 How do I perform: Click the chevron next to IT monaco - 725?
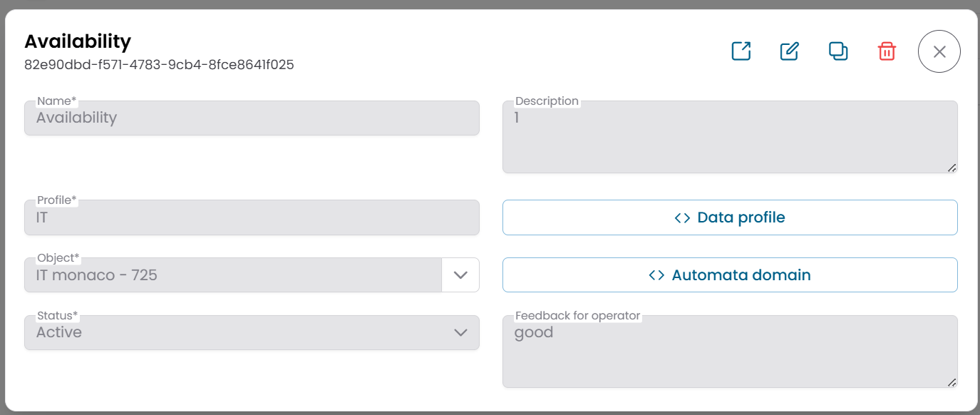462,275
